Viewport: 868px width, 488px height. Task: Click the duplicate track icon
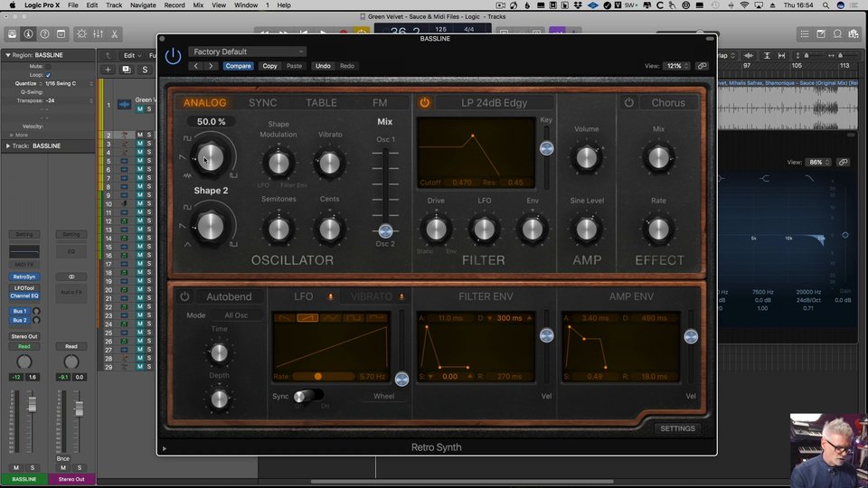[127, 70]
